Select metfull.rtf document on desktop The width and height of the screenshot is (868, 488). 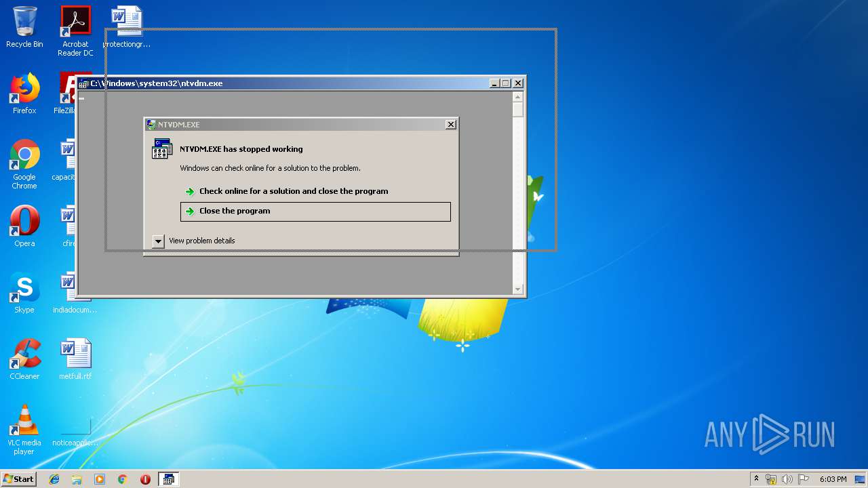coord(75,359)
